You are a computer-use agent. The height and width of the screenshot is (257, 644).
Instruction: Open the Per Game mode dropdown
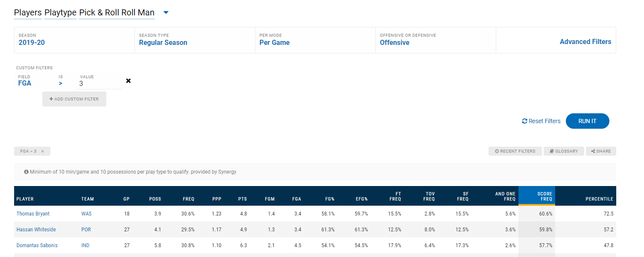[275, 42]
